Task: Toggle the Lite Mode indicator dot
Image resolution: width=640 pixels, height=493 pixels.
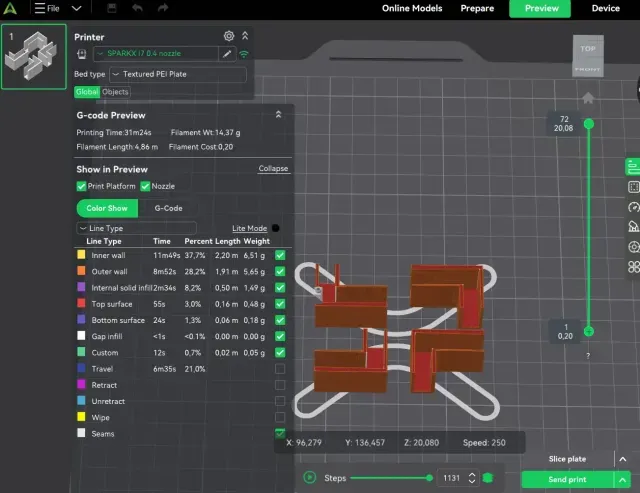Action: pyautogui.click(x=276, y=228)
